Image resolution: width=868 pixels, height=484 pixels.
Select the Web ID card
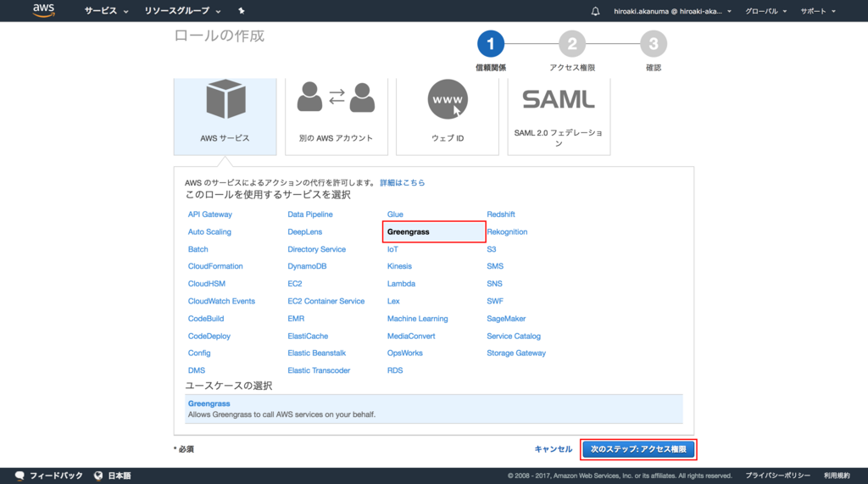coord(448,116)
